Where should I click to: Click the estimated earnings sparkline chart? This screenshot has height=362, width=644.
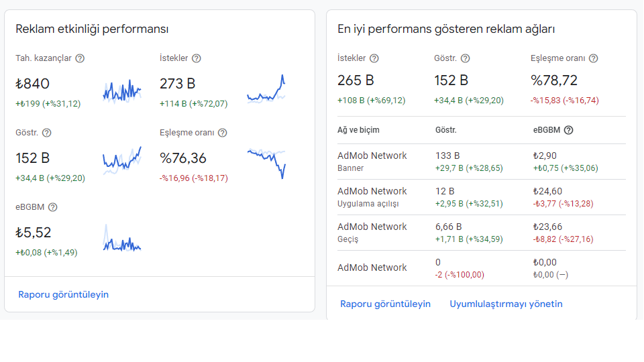coord(122,91)
